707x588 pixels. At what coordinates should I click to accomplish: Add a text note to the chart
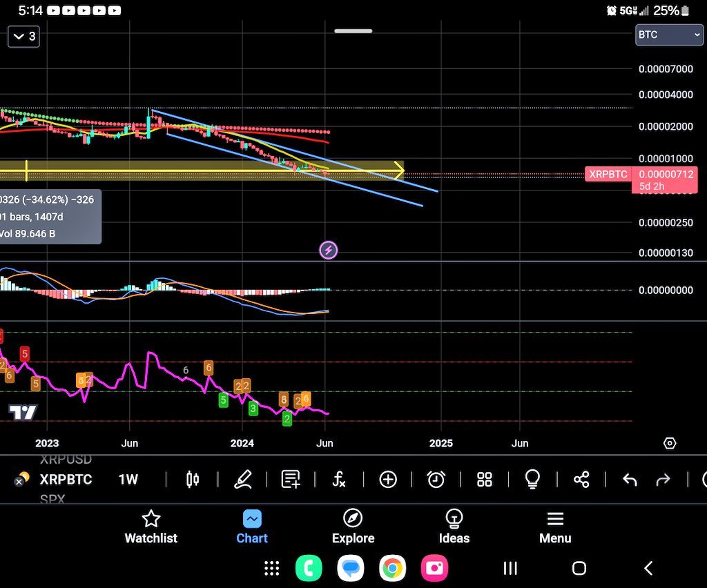tap(291, 479)
